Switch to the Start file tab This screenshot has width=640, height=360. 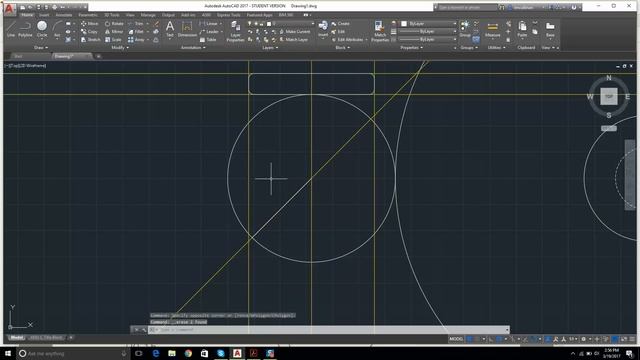click(x=18, y=56)
